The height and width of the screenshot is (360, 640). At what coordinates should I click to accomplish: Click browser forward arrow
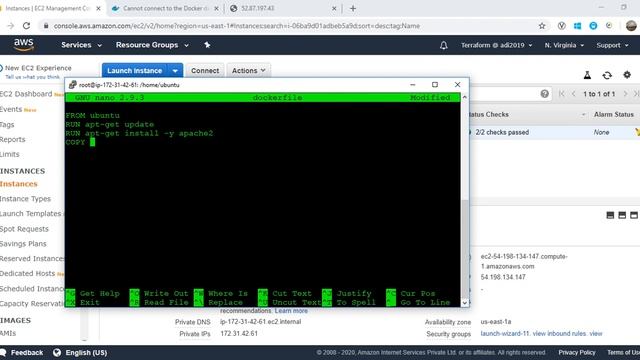[x=11, y=26]
